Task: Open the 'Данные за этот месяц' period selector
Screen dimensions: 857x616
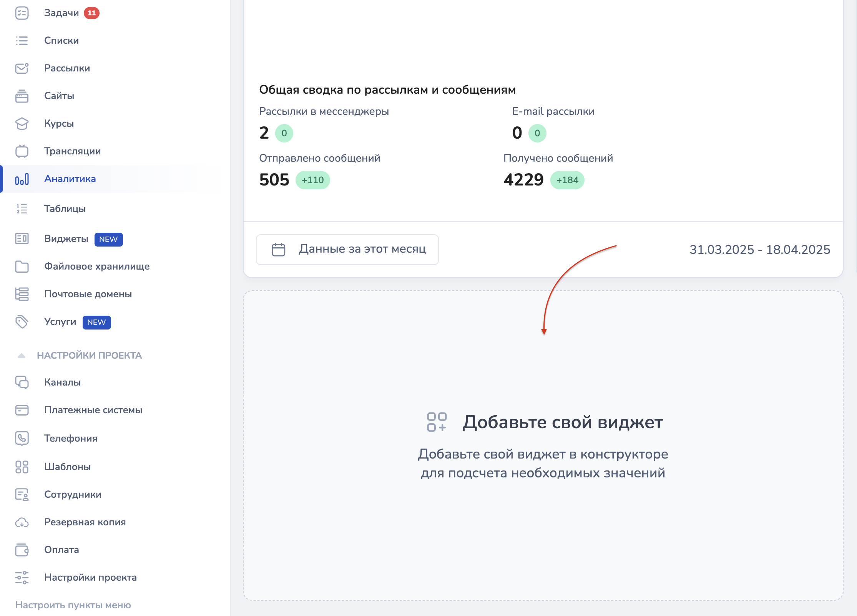Action: (x=347, y=250)
